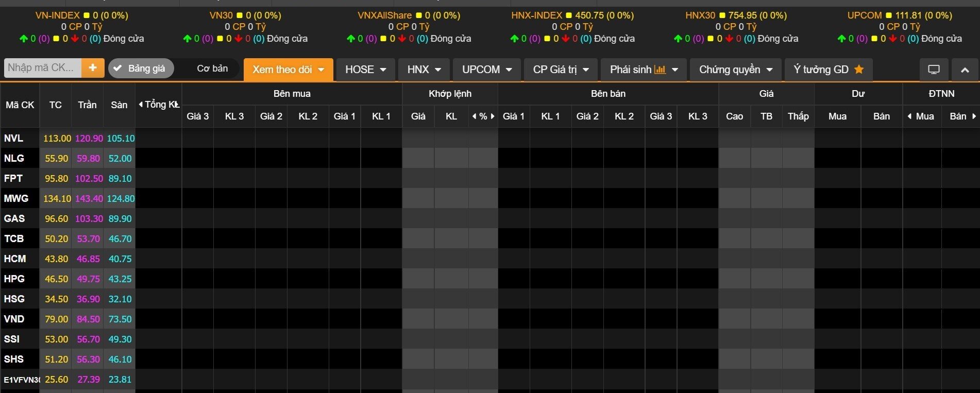Click the VN-INDEX index label

[x=58, y=15]
